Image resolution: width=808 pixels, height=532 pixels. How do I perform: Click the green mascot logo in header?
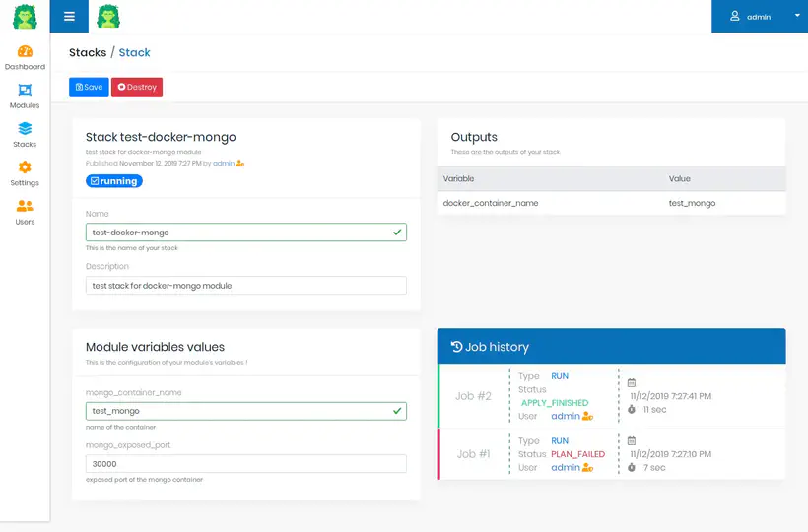[108, 16]
